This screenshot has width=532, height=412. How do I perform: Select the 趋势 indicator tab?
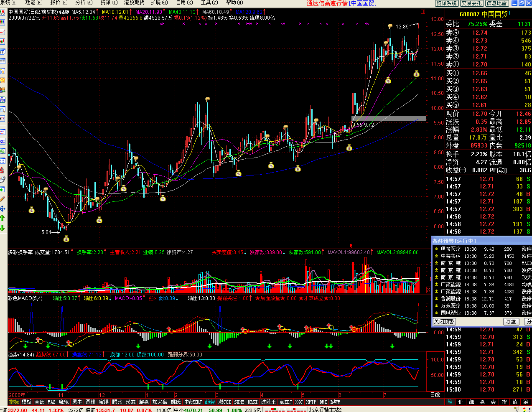pos(210,402)
